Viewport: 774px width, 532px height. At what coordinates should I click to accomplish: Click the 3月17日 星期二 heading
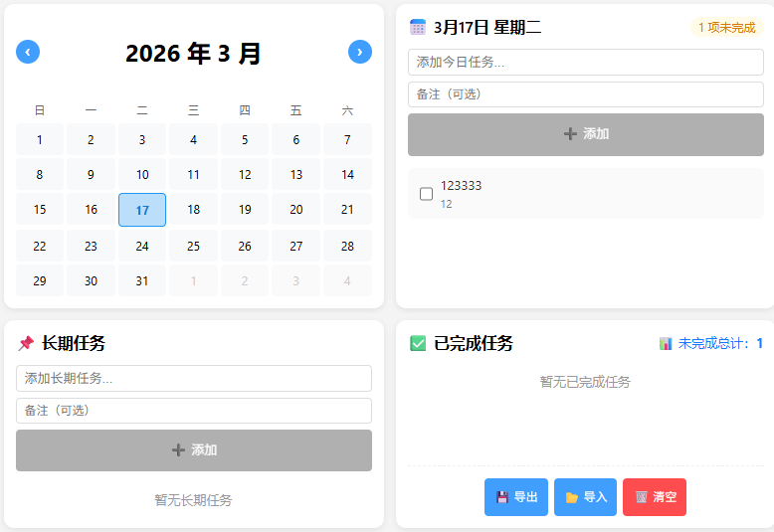click(x=487, y=27)
